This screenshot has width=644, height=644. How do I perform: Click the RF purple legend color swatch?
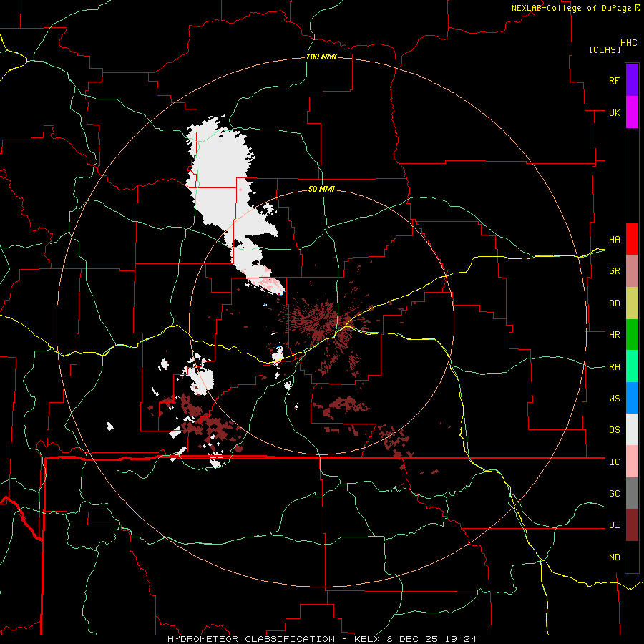[x=632, y=80]
